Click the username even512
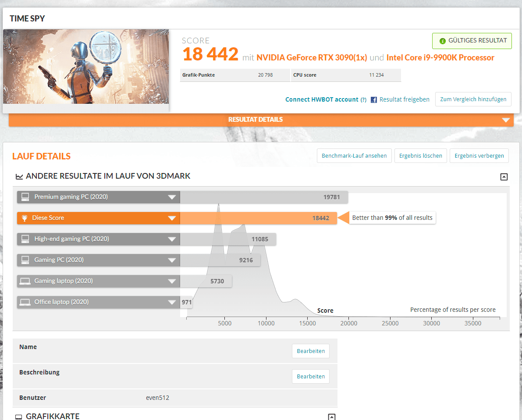522x420 pixels. pos(157,398)
